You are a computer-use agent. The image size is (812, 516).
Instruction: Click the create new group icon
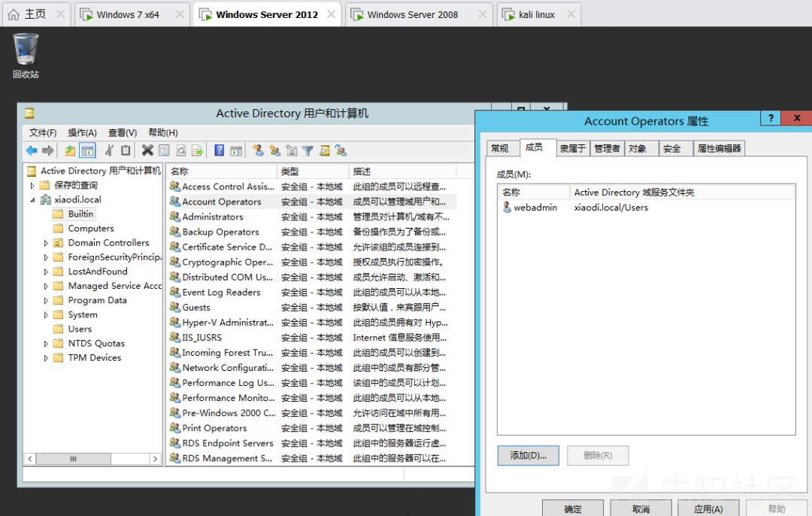tap(275, 150)
